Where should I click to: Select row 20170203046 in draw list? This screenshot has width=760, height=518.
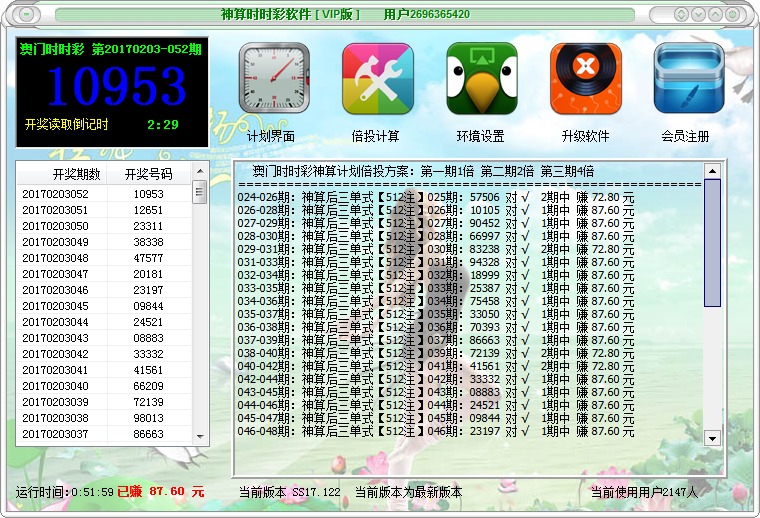click(104, 290)
